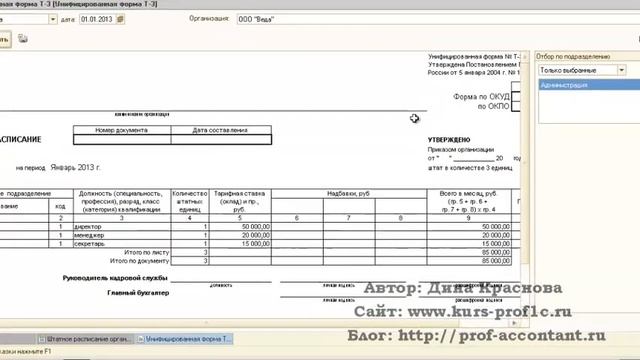Open the 'Только выбранные' filter dropdown
Screen dimensions: 640x360
pos(621,70)
